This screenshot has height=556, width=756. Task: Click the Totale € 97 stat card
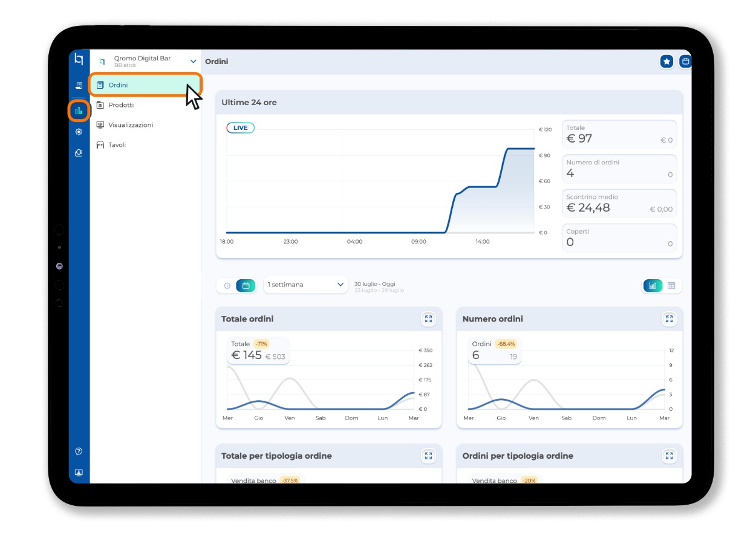coord(619,134)
